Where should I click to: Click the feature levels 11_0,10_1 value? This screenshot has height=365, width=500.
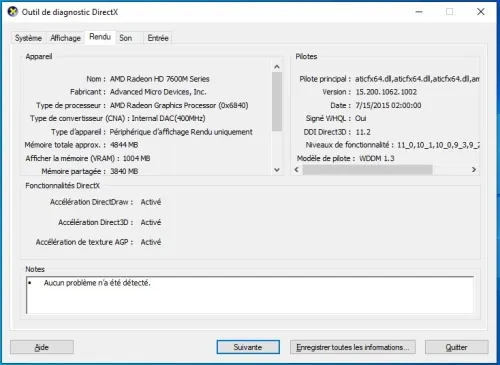438,145
